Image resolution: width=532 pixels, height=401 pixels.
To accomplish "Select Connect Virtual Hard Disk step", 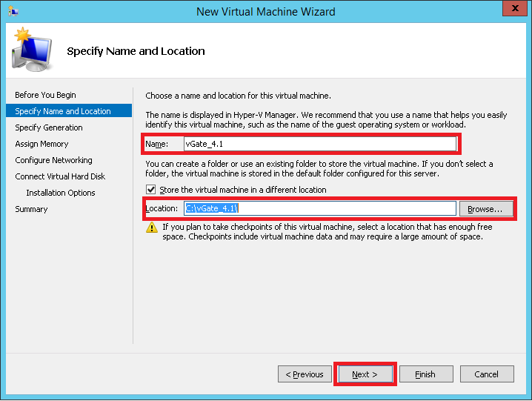I will coord(60,176).
